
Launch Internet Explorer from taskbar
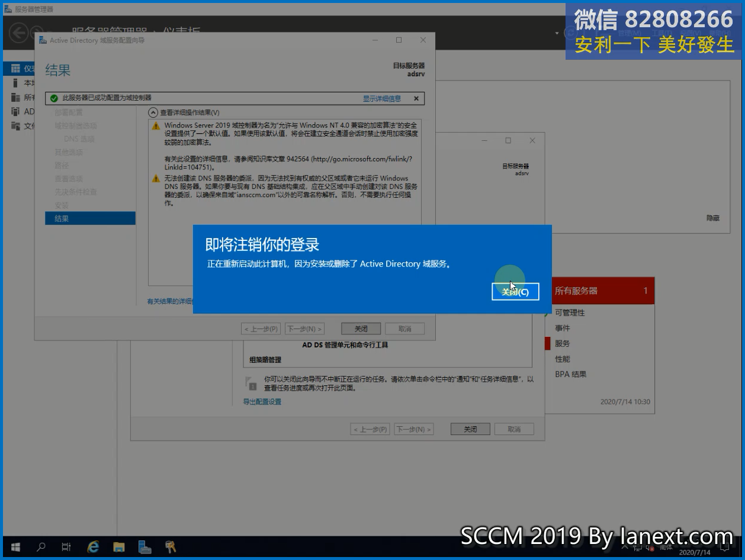(93, 547)
